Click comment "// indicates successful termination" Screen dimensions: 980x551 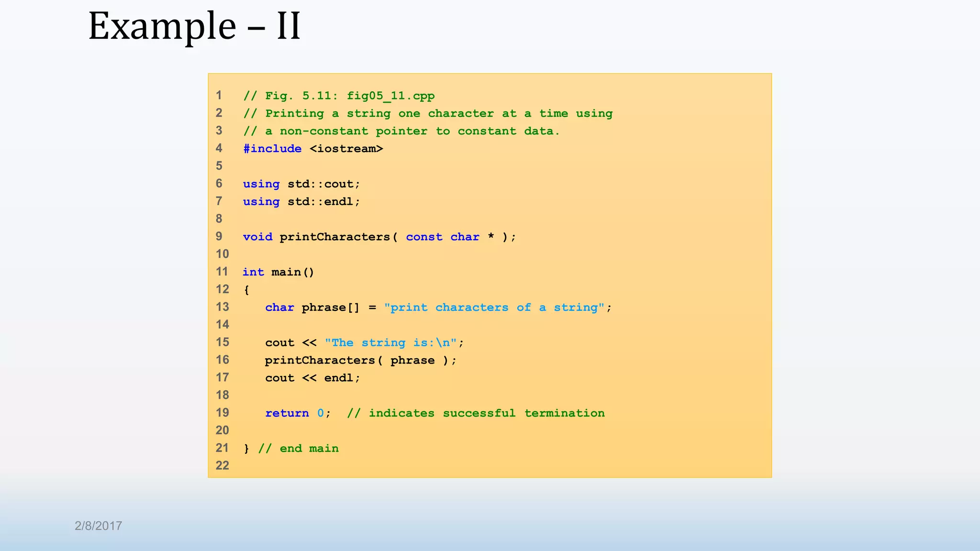coord(476,413)
